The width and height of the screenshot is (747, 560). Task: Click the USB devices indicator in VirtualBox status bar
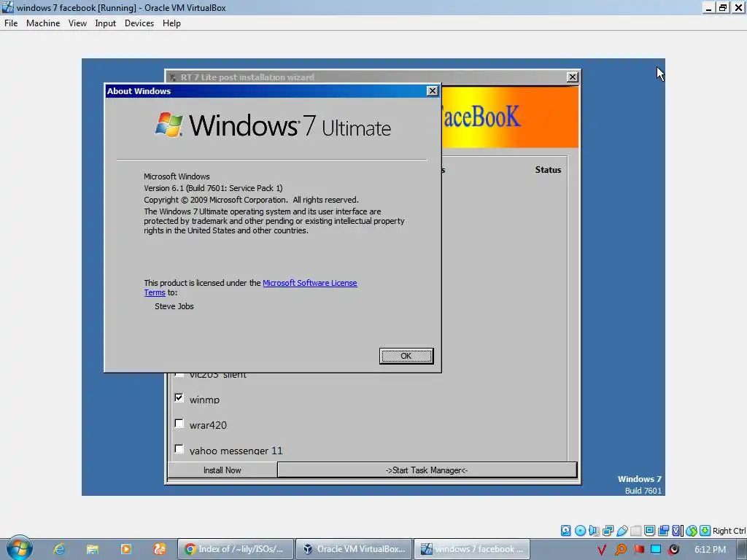[x=622, y=531]
